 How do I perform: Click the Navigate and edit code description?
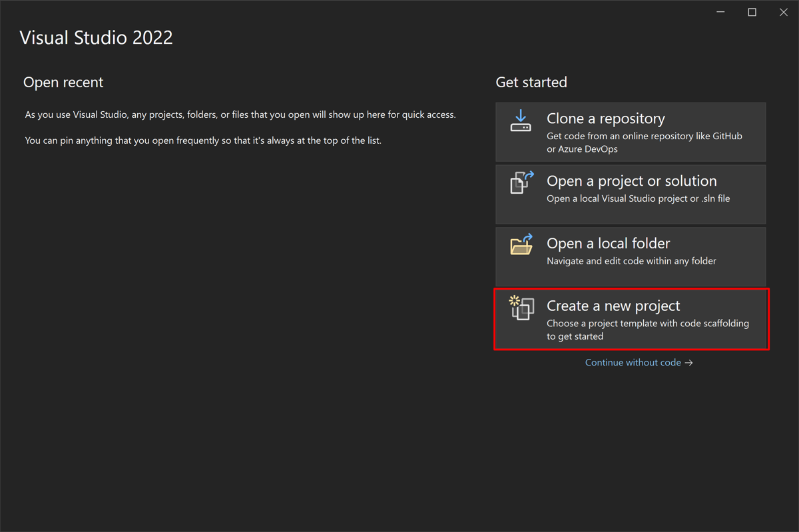(632, 260)
